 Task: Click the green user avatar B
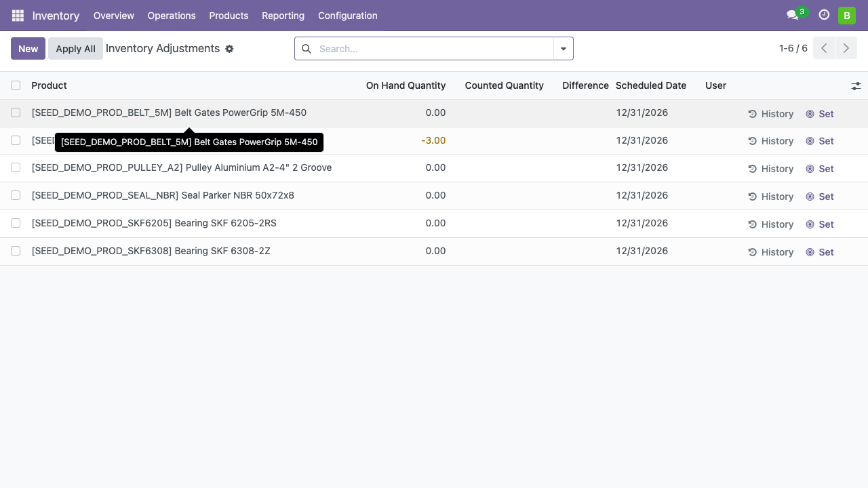point(846,16)
